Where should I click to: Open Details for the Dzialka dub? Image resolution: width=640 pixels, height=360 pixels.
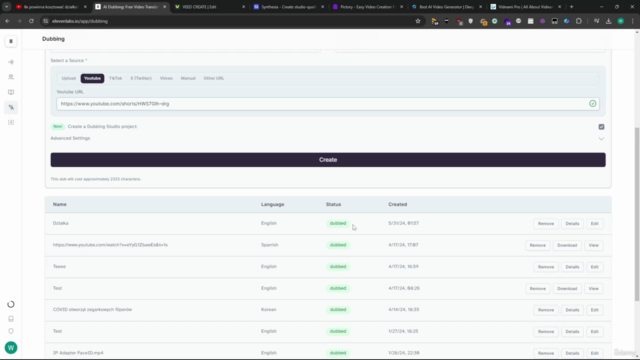[572, 224]
